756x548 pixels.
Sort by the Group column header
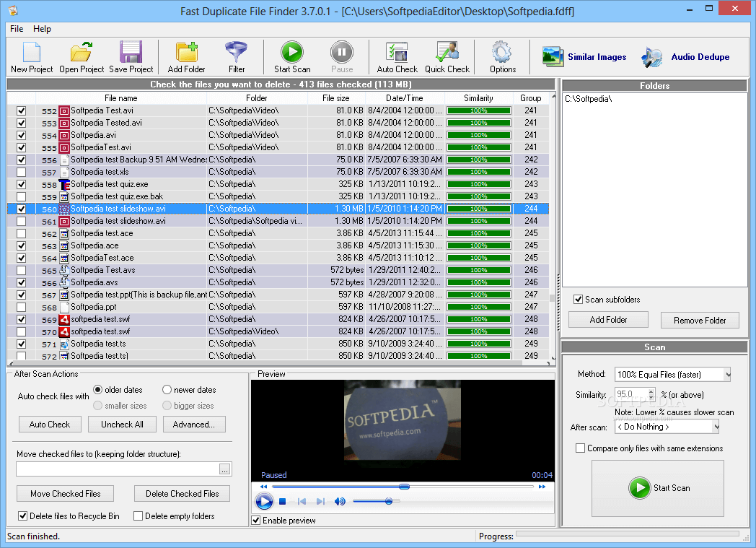(530, 98)
